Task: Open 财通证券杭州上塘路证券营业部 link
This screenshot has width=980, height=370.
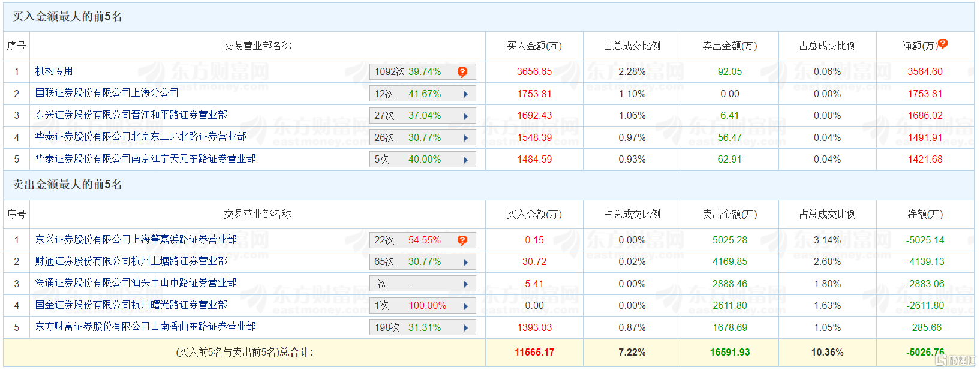Action: pyautogui.click(x=131, y=261)
